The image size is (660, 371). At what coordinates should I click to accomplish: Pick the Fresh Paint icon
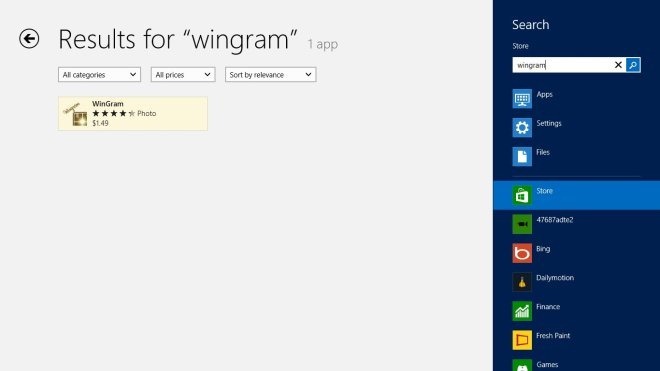(x=522, y=340)
